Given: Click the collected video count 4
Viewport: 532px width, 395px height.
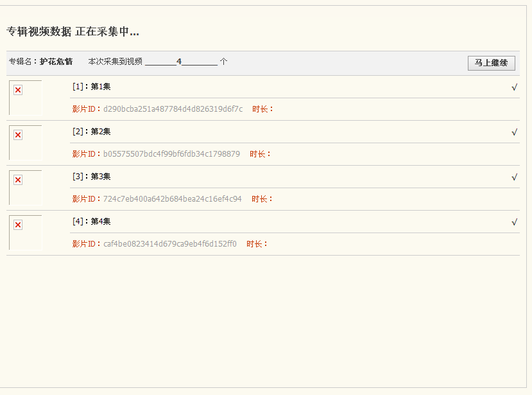Looking at the screenshot, I should pos(179,62).
